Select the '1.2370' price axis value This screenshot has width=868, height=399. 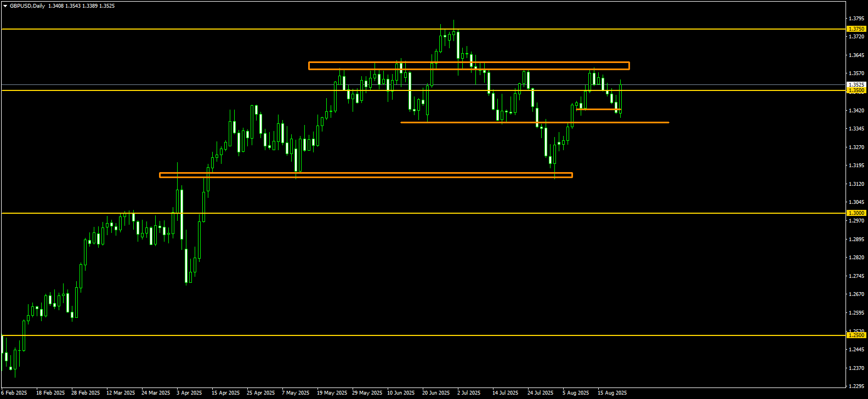pos(856,368)
